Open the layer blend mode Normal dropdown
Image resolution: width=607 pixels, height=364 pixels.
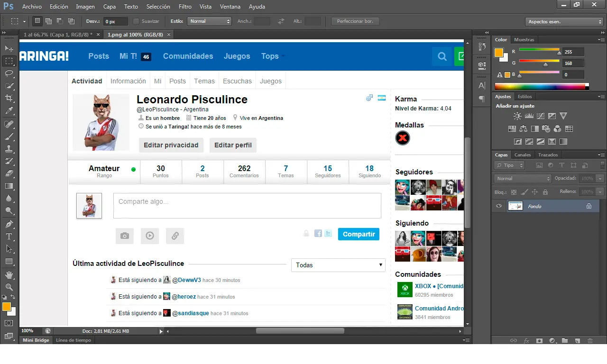click(x=522, y=179)
